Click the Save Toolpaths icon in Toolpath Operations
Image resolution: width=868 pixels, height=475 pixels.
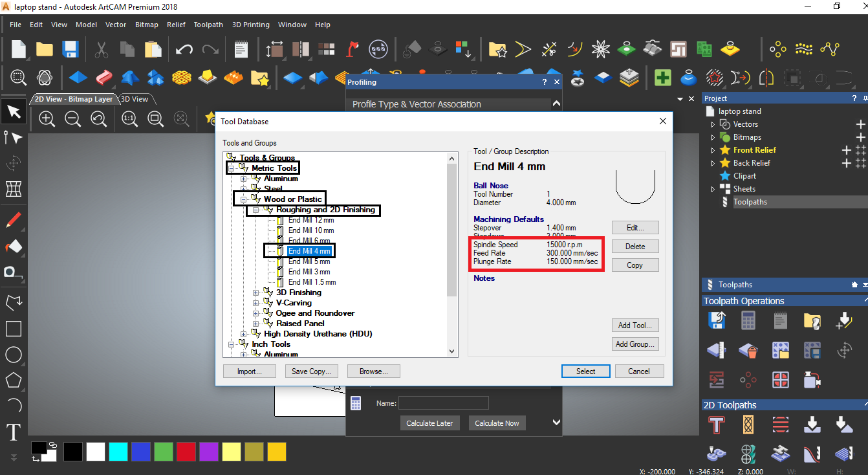point(716,320)
